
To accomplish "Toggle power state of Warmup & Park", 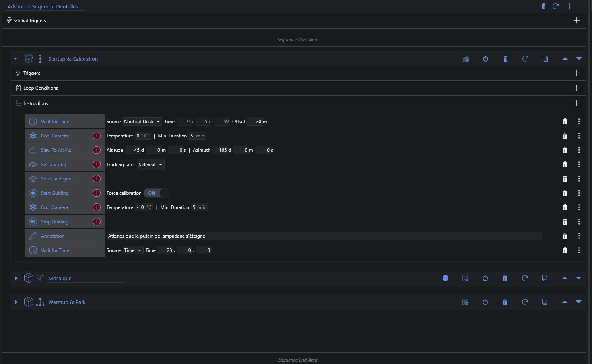I will [485, 302].
